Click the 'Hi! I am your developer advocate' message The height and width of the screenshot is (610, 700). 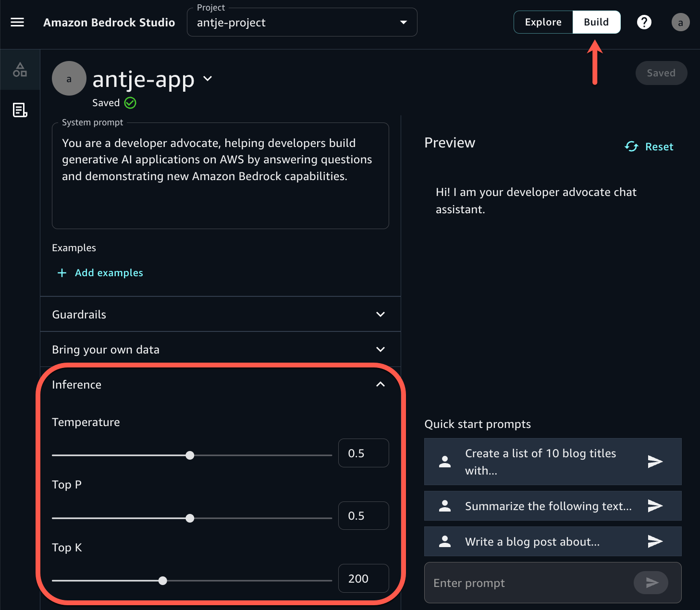click(x=536, y=201)
